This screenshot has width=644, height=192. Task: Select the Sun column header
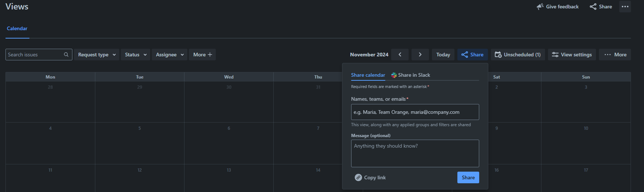586,77
